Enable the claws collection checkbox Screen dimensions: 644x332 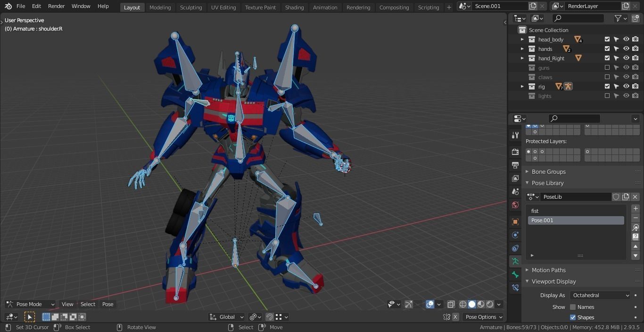[x=607, y=77]
